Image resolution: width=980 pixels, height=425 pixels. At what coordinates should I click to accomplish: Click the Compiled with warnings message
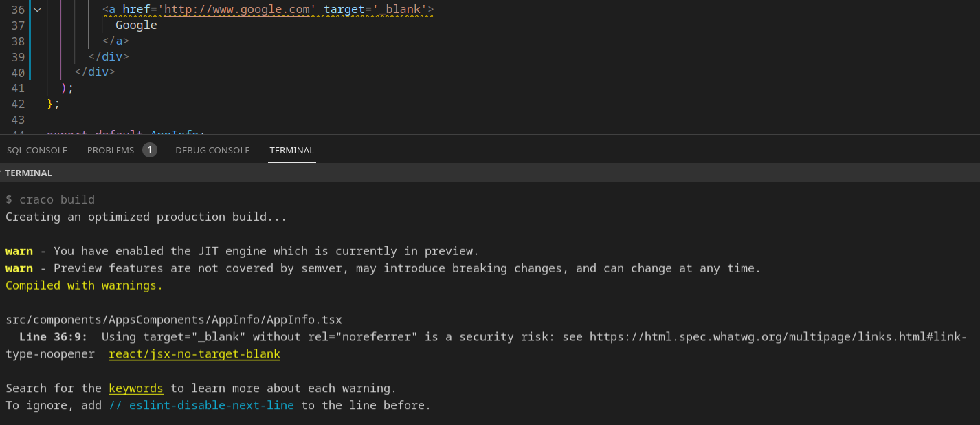82,285
